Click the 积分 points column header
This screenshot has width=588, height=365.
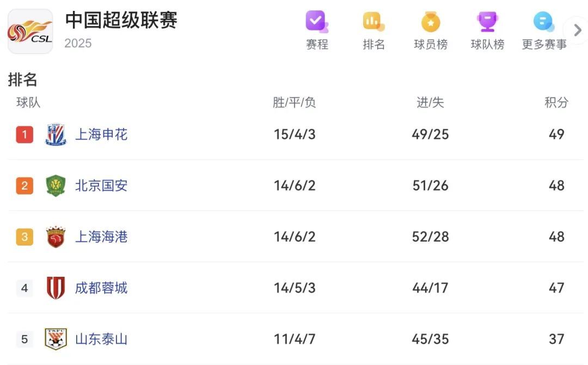[556, 102]
